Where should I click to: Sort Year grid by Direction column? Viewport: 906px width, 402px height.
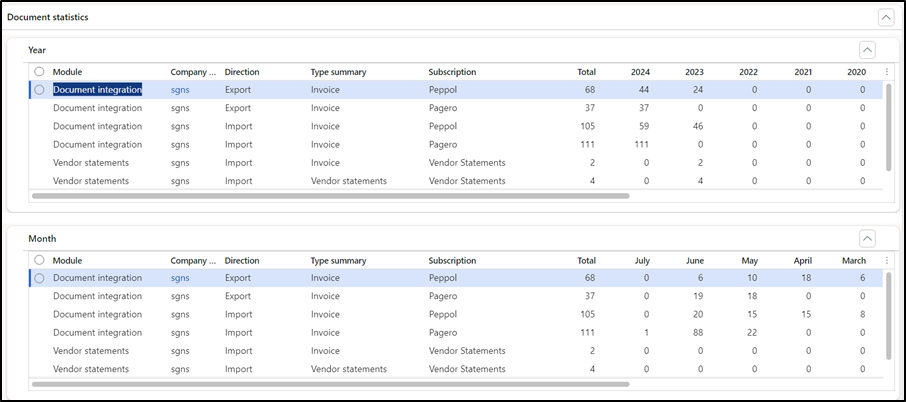pyautogui.click(x=242, y=72)
